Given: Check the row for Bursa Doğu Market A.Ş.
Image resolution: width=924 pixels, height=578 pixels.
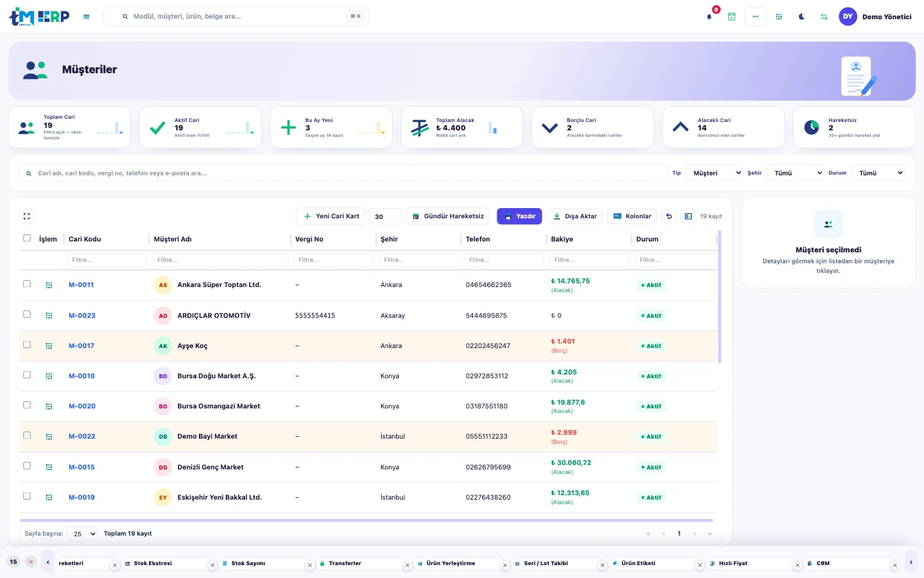Looking at the screenshot, I should pyautogui.click(x=27, y=375).
